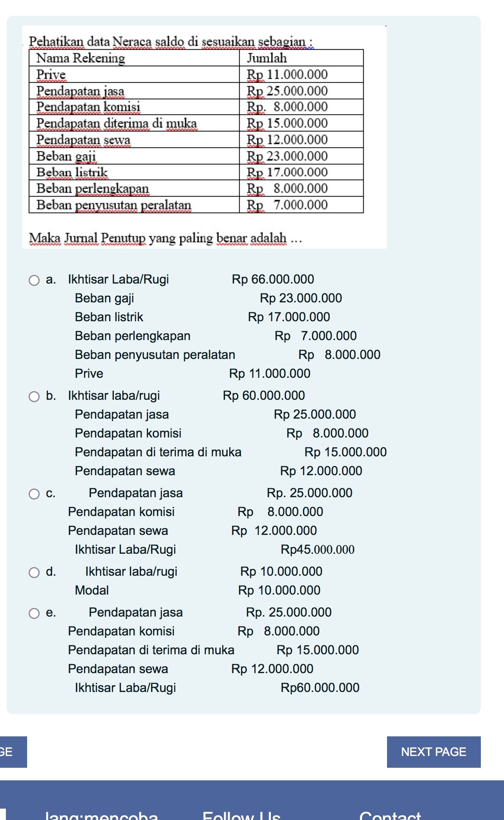Select answer option c radio button

click(x=35, y=494)
